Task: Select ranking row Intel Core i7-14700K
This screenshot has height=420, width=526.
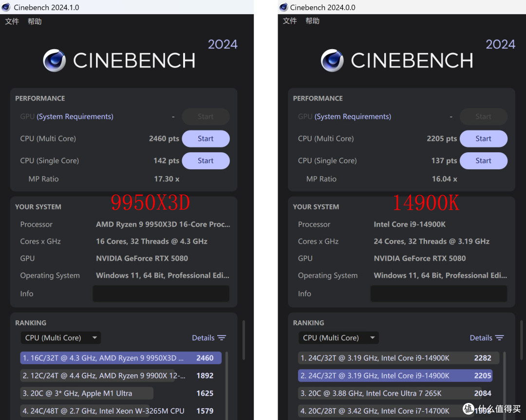Action: coord(398,411)
